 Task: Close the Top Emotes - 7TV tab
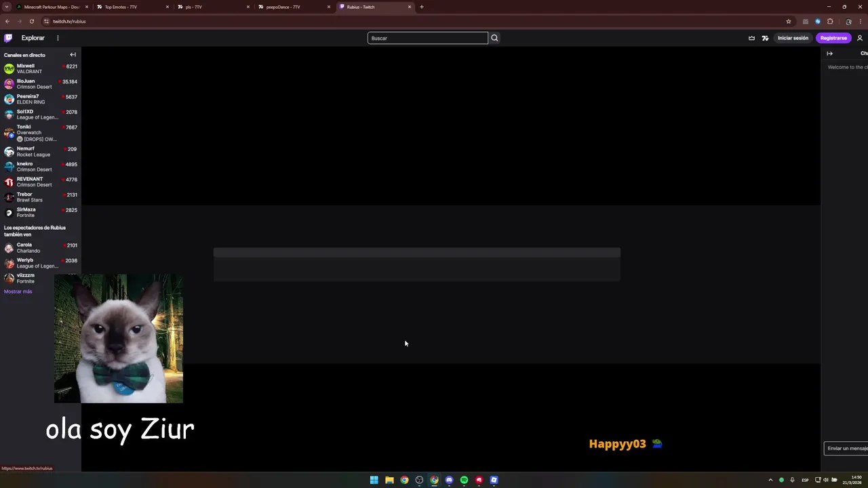[167, 7]
